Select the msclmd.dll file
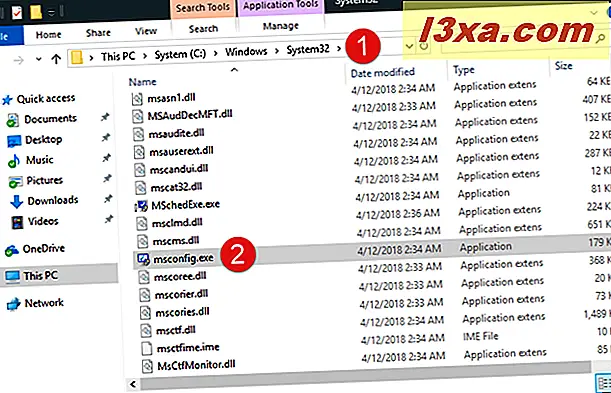611x393 pixels. pyautogui.click(x=177, y=223)
